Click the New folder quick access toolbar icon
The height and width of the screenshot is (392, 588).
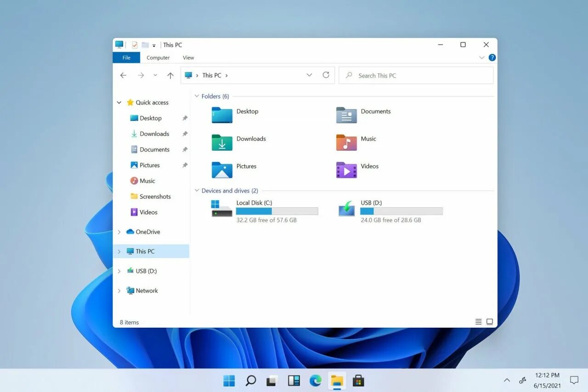[145, 45]
